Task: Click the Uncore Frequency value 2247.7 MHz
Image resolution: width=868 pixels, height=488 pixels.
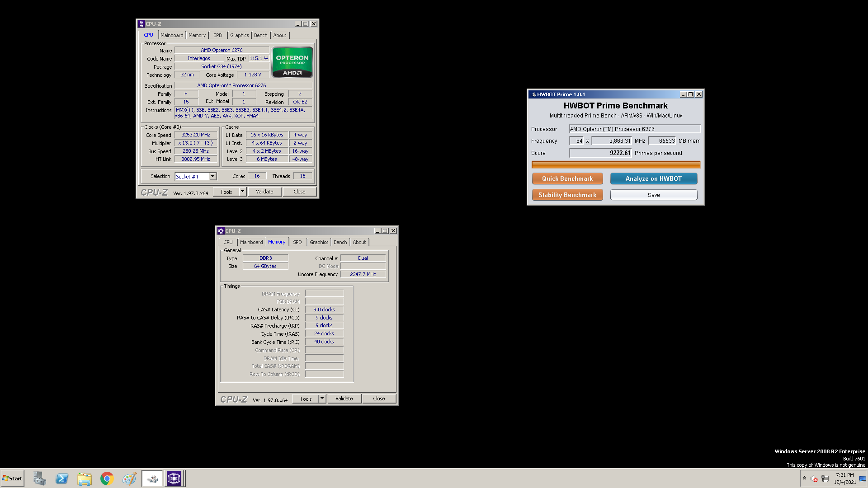Action: (x=363, y=274)
